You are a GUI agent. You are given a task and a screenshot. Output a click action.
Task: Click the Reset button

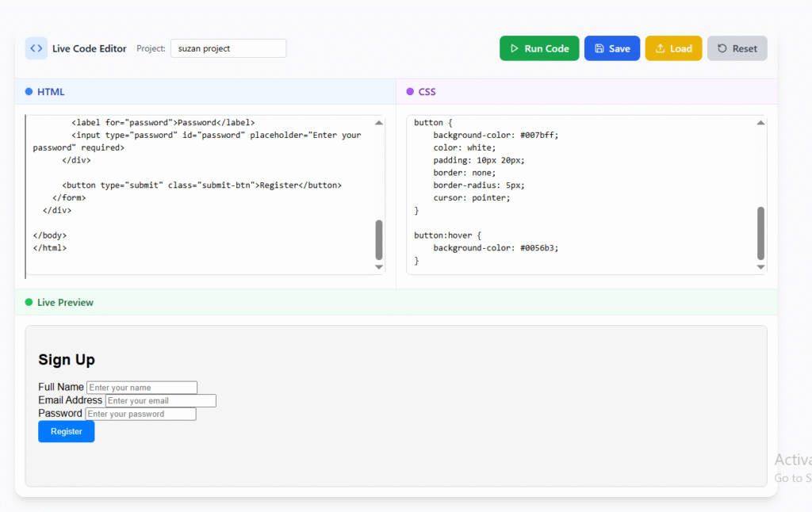(x=737, y=48)
